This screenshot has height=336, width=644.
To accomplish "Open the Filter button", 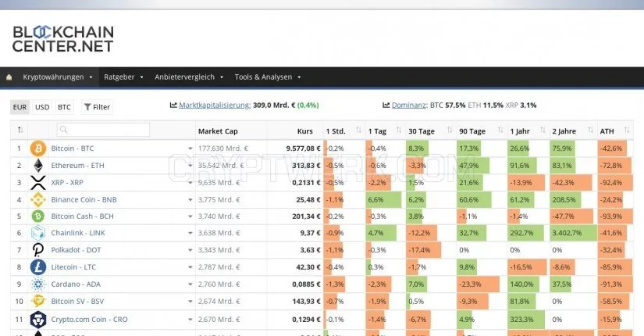I will pos(97,107).
